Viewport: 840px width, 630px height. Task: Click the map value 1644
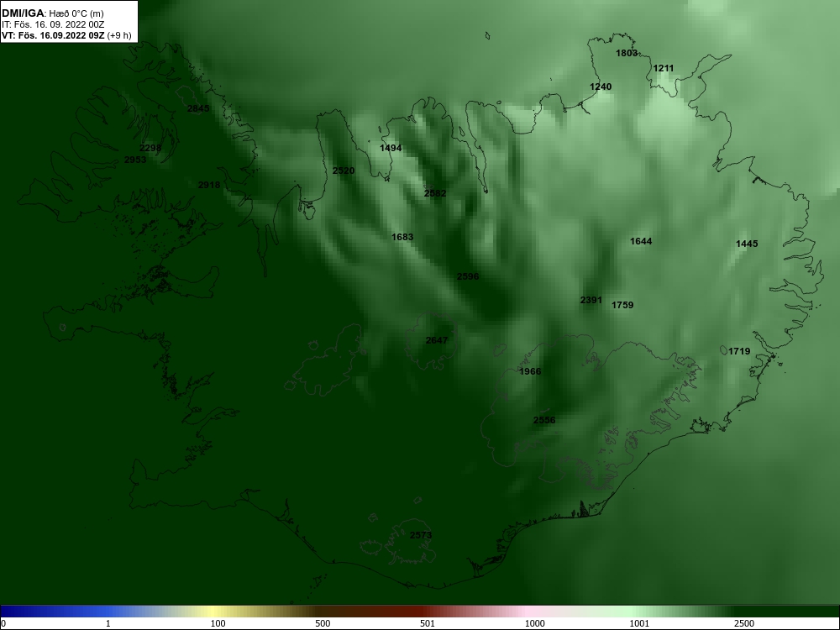(641, 242)
